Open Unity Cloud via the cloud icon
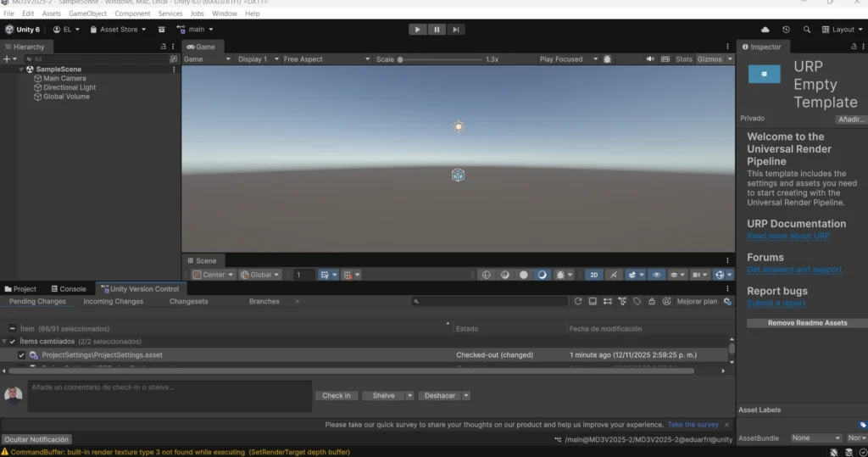Viewport: 868px width, 457px height. point(765,30)
